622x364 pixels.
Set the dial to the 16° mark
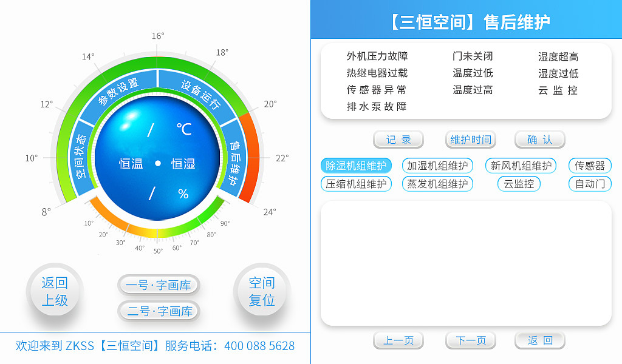pos(158,36)
